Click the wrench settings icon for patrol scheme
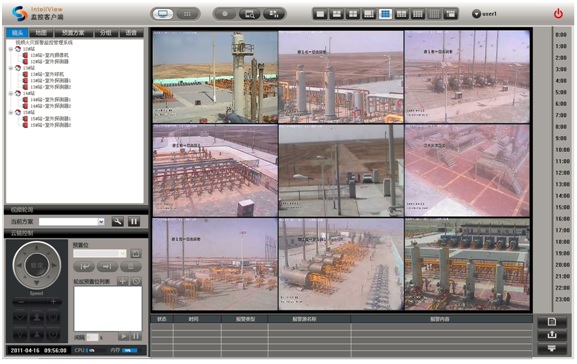The width and height of the screenshot is (577, 364). pyautogui.click(x=117, y=222)
